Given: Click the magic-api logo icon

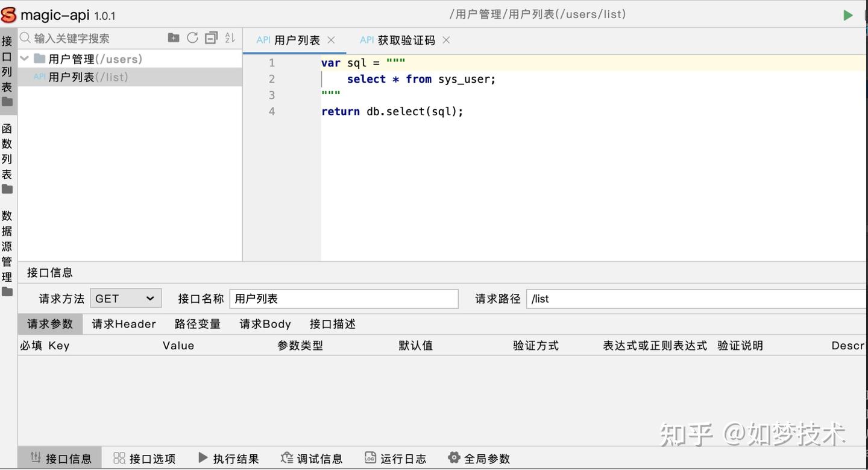Looking at the screenshot, I should point(8,13).
